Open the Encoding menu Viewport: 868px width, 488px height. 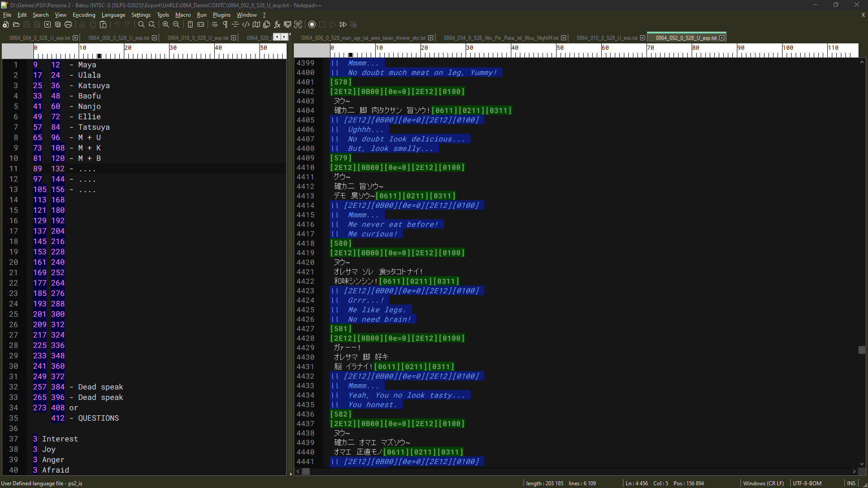coord(84,15)
